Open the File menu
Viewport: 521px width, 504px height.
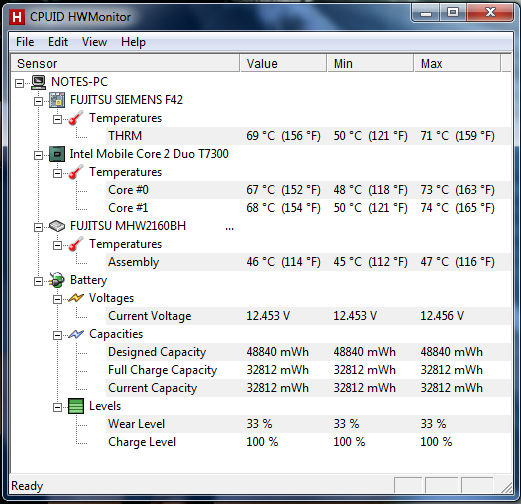click(25, 42)
